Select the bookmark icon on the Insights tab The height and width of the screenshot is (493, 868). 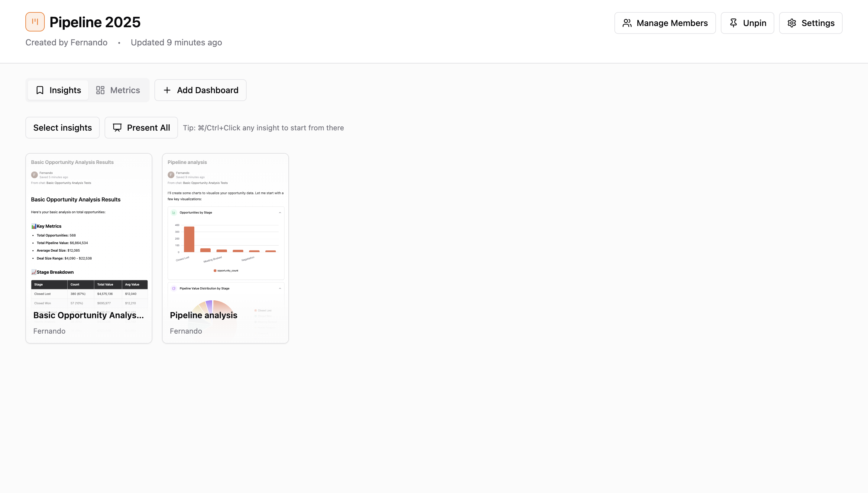[40, 90]
